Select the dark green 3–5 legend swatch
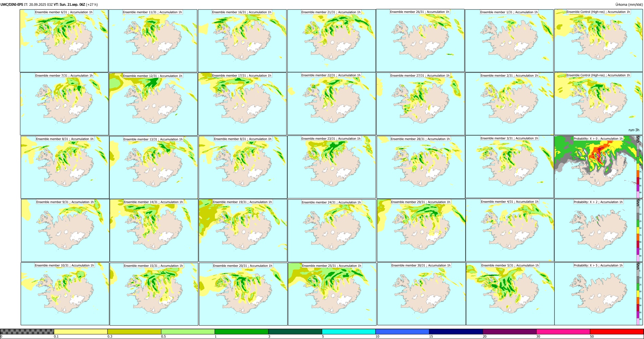 [x=295, y=332]
